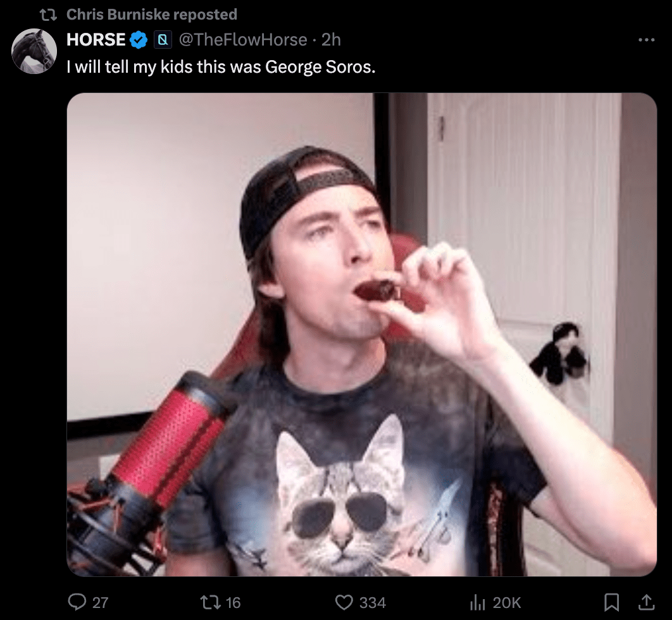Click the blue verified badge

(139, 40)
